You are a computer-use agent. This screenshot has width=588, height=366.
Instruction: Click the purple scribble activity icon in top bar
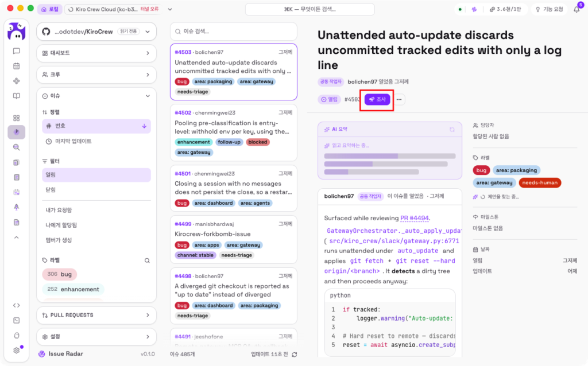pos(474,9)
